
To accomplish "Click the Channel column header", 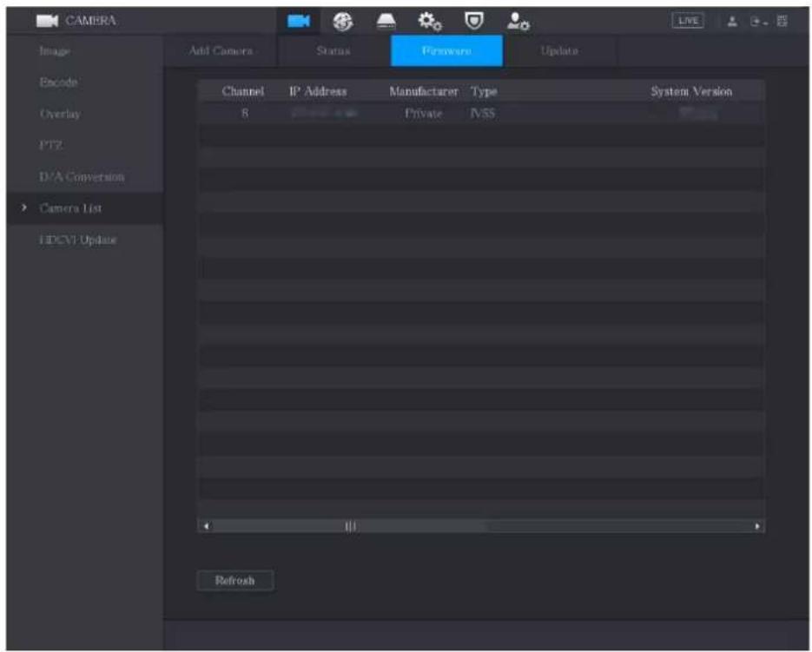I will pyautogui.click(x=243, y=91).
